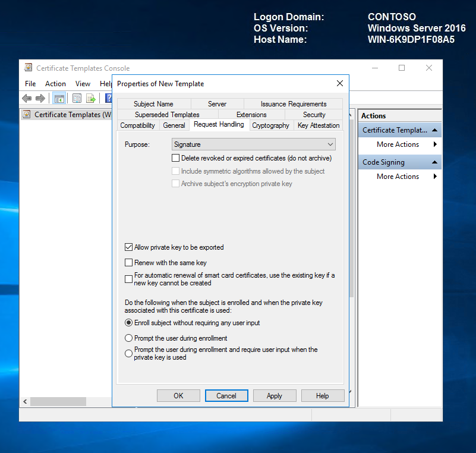The image size is (476, 453).
Task: Click the Apply button
Action: (x=275, y=395)
